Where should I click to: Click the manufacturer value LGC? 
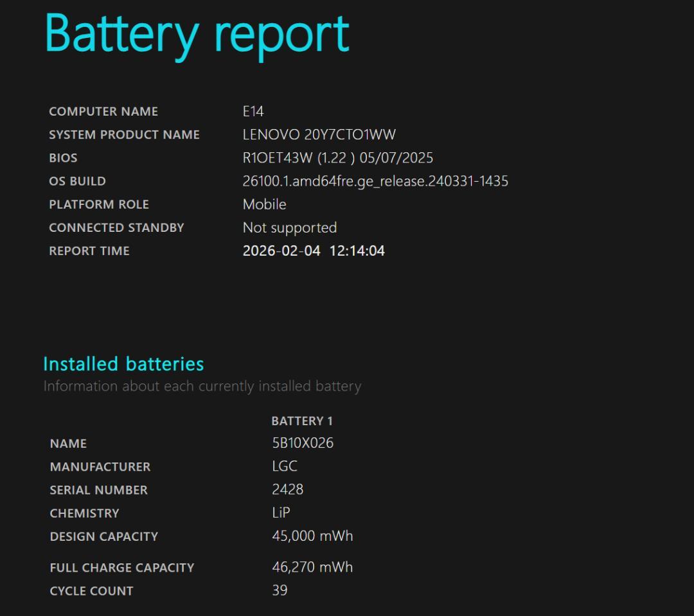(285, 466)
